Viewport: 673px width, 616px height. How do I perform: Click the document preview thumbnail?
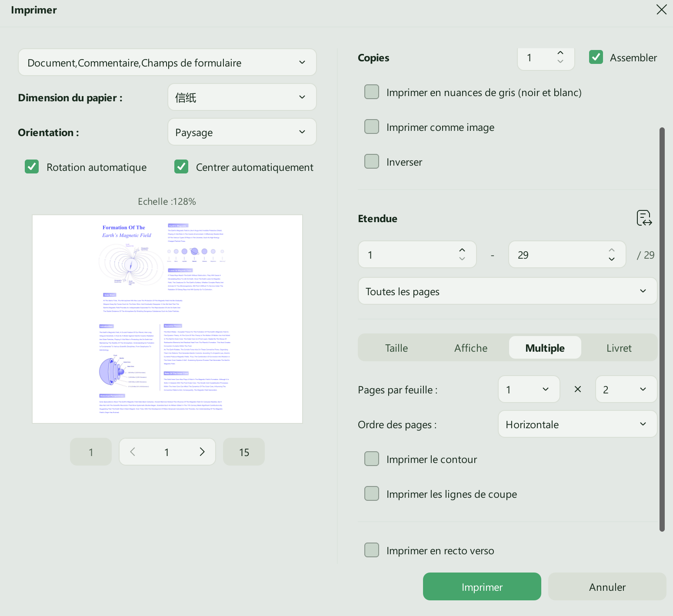pos(167,319)
